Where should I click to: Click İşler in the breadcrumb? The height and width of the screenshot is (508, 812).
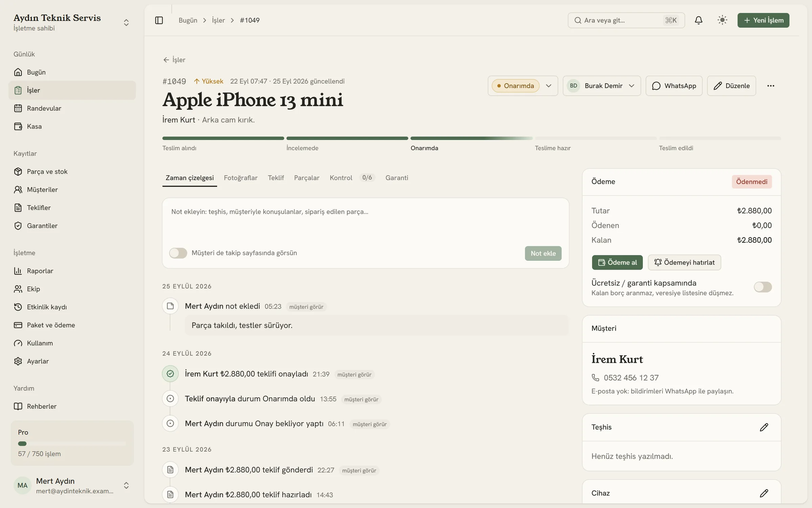coord(218,20)
